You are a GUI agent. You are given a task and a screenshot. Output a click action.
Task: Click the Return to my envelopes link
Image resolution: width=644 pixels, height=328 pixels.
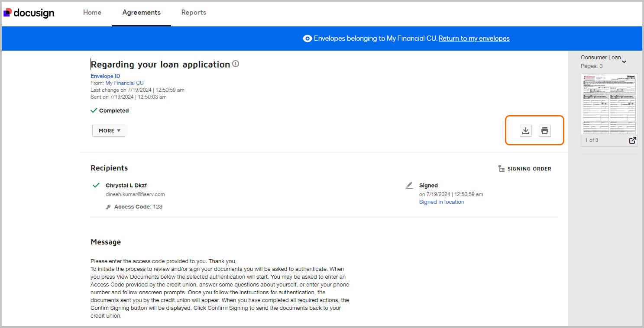pos(474,39)
